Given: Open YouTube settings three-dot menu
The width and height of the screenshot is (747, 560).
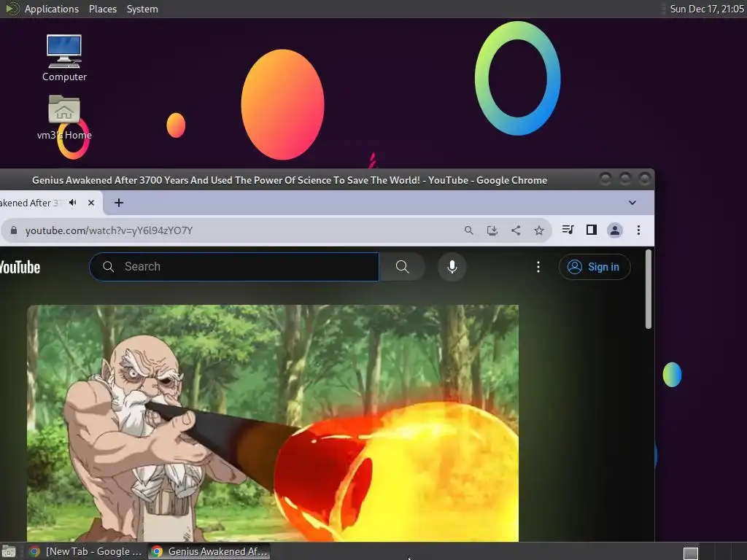Looking at the screenshot, I should tap(538, 267).
